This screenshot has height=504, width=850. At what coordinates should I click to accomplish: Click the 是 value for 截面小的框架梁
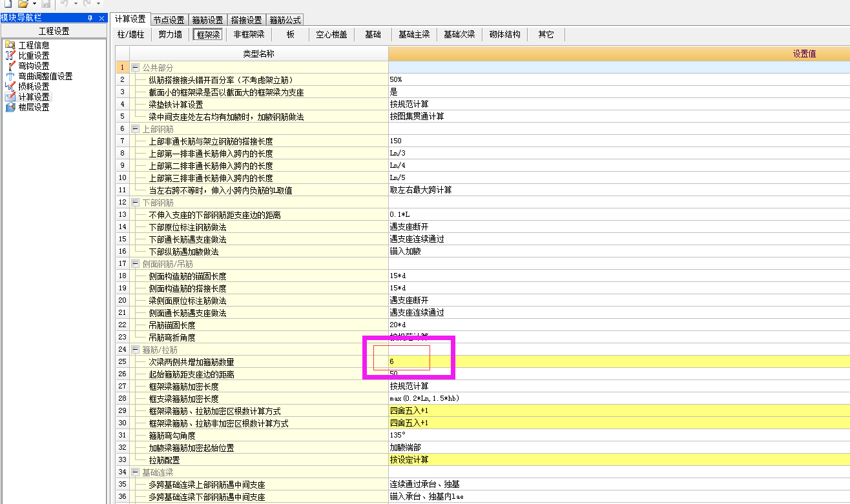[x=619, y=92]
